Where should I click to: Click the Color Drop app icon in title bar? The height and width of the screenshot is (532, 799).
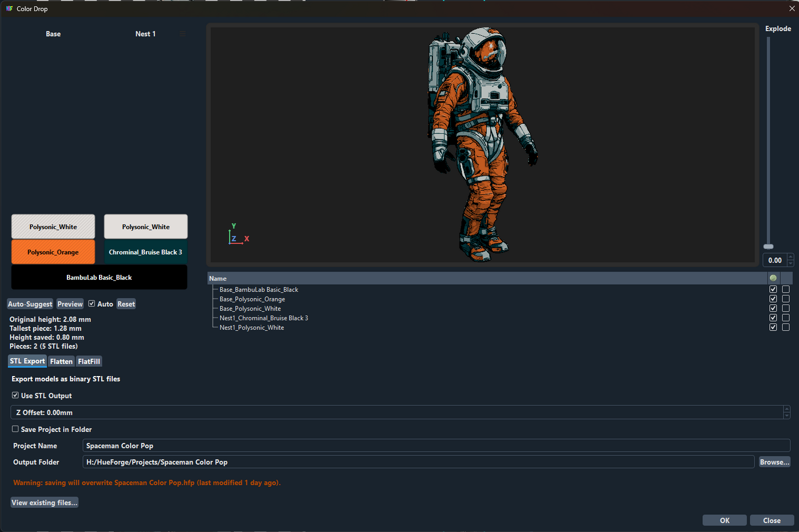point(9,9)
